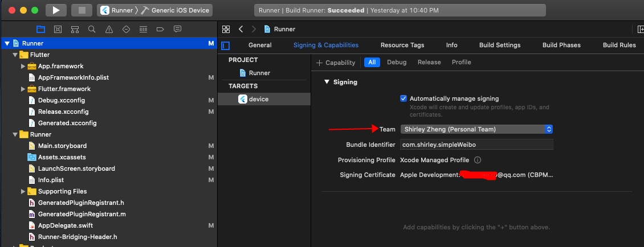Choose the Generic iOS Device destination
644x247 pixels.
pyautogui.click(x=176, y=10)
